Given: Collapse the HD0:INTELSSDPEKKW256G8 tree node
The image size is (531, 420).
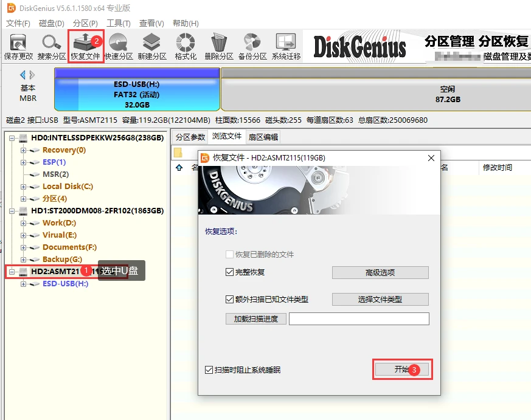Looking at the screenshot, I should tap(12, 138).
